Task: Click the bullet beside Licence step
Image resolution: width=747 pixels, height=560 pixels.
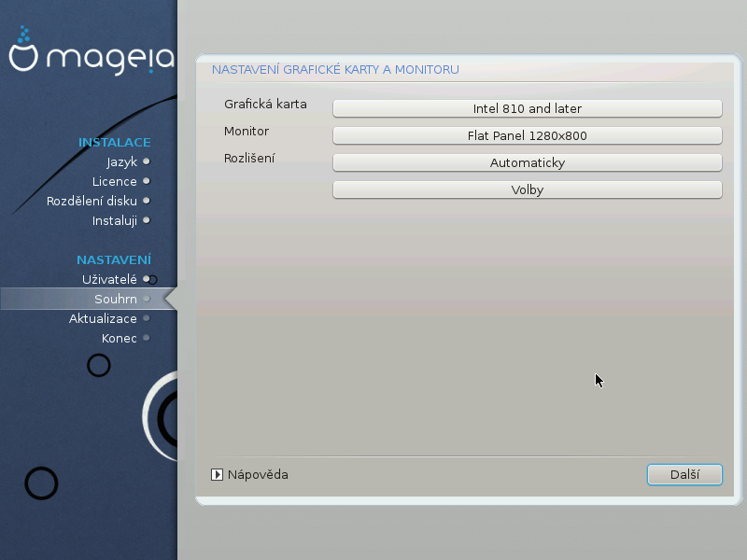Action: tap(146, 181)
